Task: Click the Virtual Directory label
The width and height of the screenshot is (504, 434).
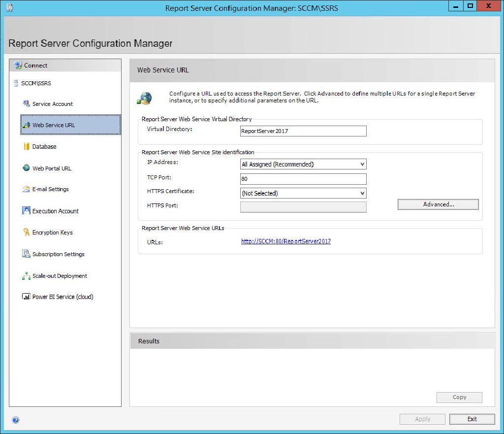Action: (169, 129)
